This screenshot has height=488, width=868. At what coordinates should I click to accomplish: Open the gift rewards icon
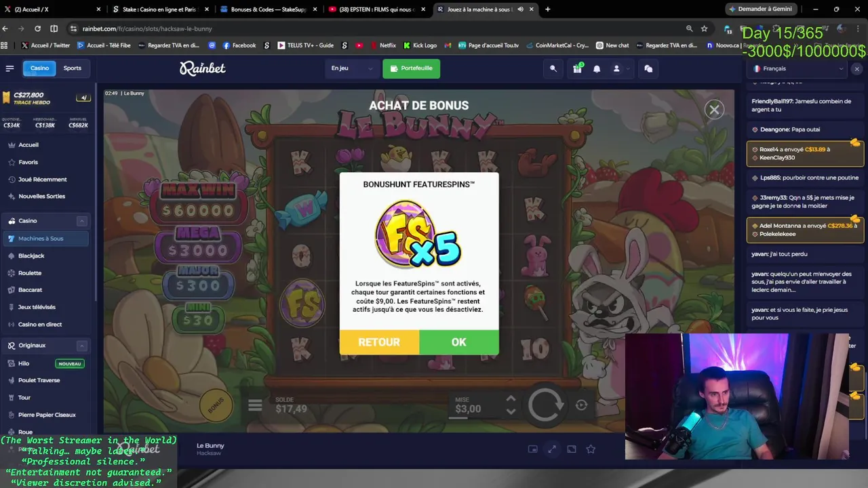tap(577, 68)
